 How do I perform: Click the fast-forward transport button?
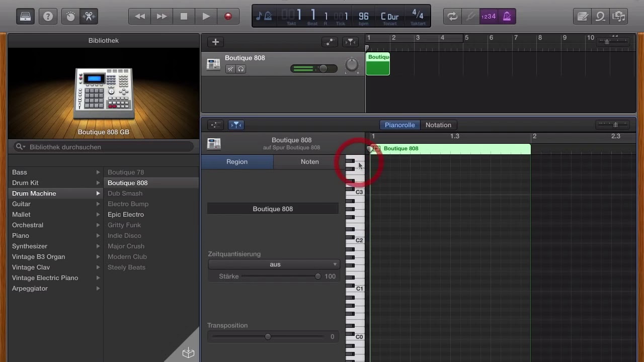click(162, 17)
